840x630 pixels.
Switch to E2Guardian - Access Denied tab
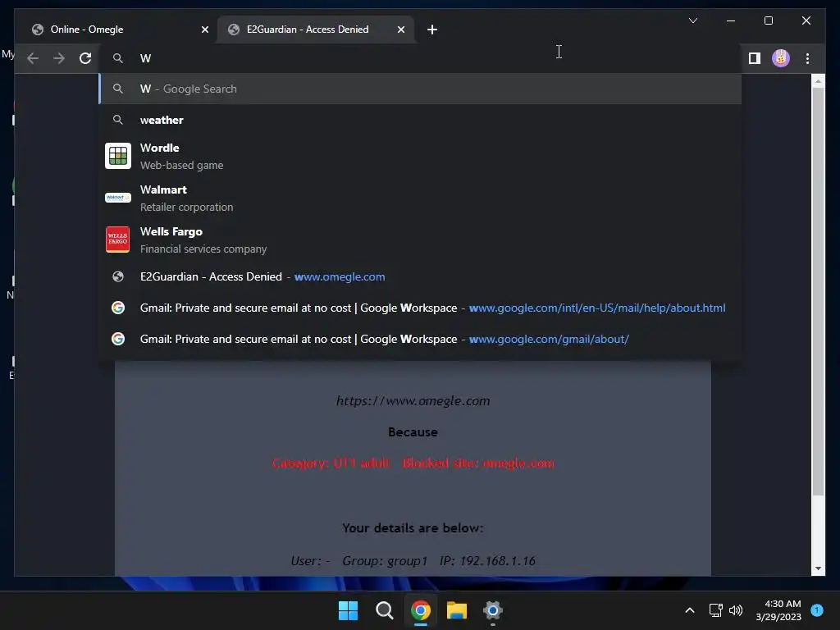tap(316, 30)
